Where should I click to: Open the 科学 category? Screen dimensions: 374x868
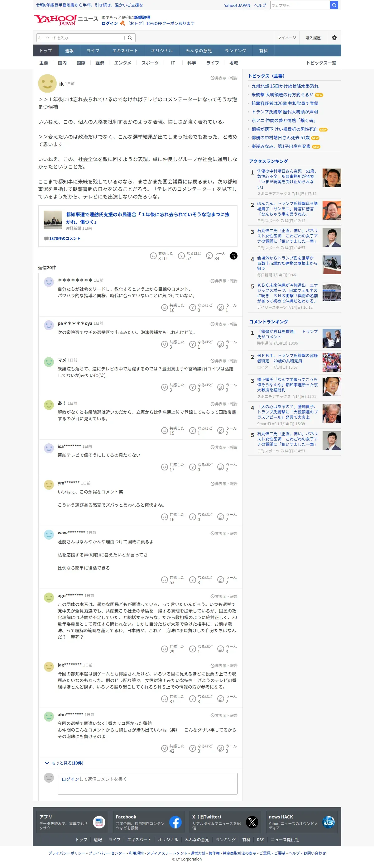(x=191, y=63)
